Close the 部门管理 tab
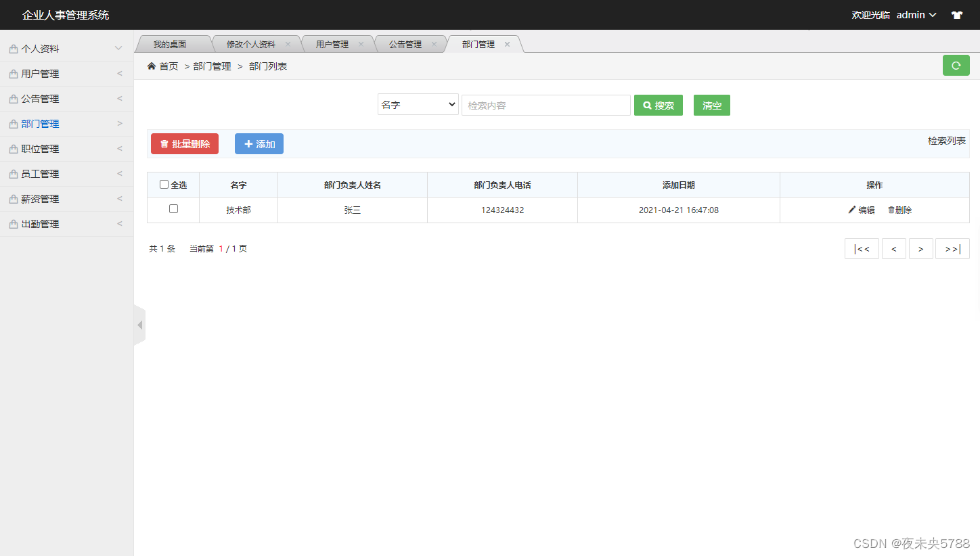 tap(507, 44)
